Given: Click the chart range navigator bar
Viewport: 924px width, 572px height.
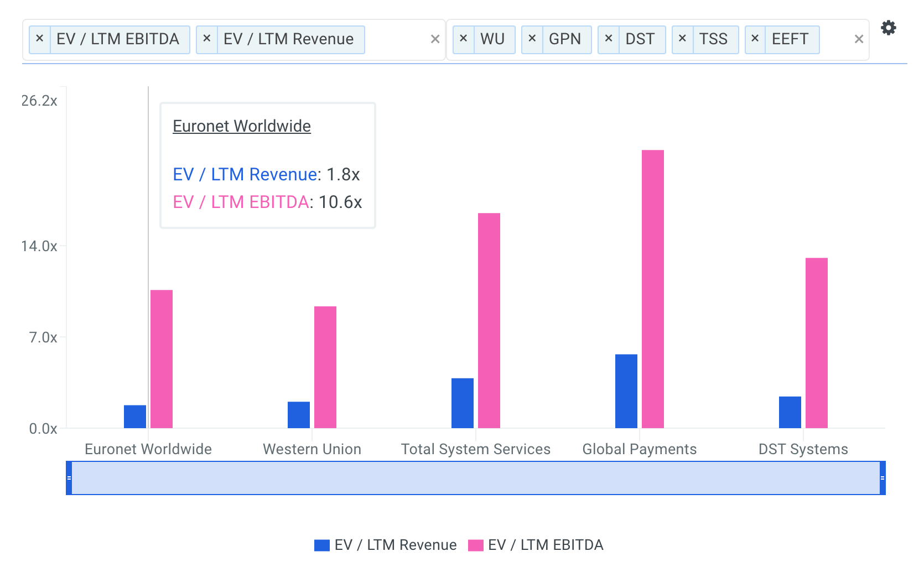Looking at the screenshot, I should [x=476, y=478].
